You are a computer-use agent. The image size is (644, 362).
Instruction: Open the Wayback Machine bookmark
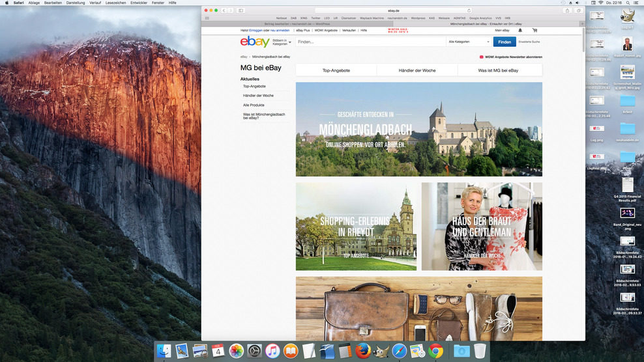point(372,18)
